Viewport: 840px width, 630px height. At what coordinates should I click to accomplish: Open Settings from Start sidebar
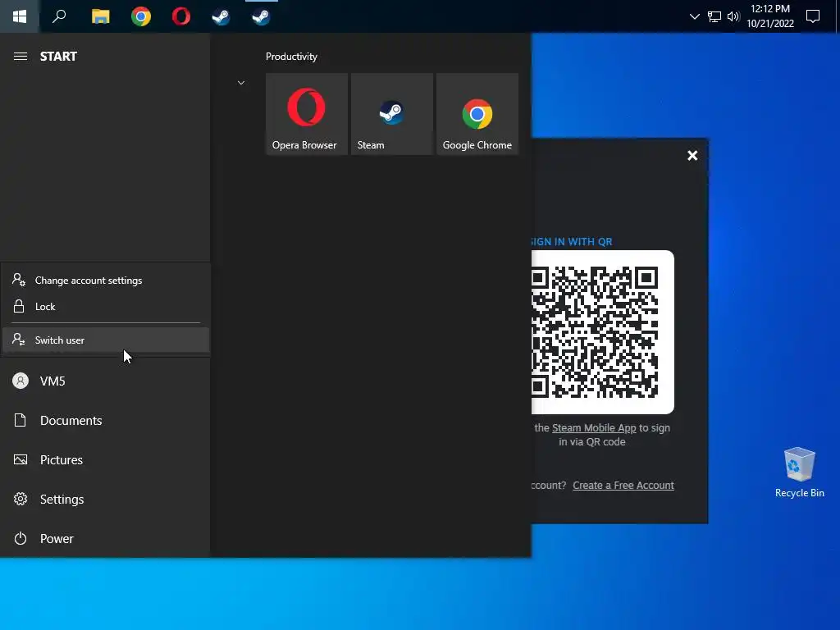(105, 500)
